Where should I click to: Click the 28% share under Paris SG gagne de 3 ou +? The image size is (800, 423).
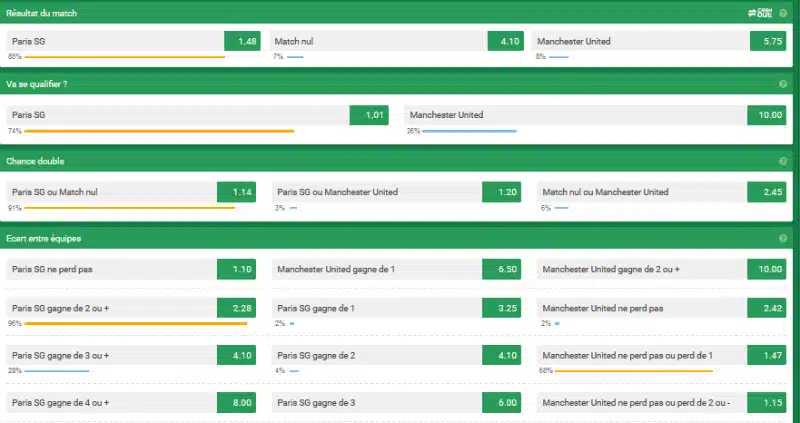(x=15, y=370)
